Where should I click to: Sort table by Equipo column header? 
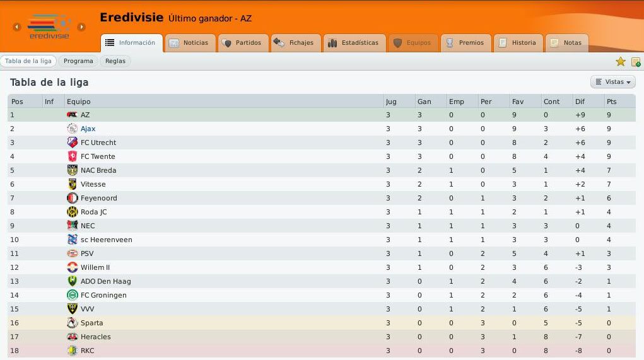click(78, 102)
